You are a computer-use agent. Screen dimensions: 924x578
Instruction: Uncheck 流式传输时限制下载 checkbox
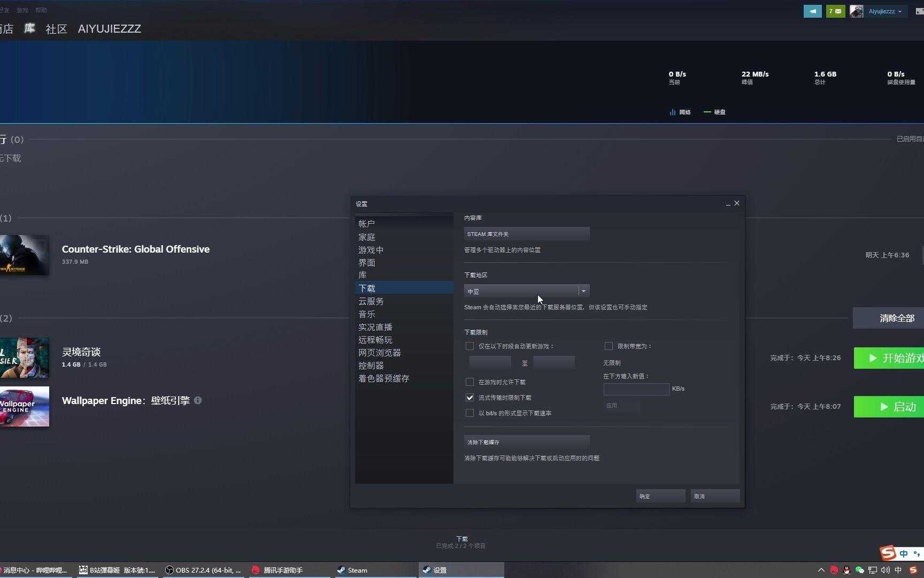[469, 398]
